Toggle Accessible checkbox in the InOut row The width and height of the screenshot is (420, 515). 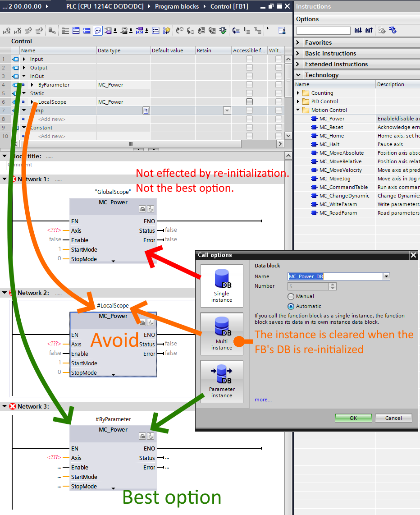(249, 76)
